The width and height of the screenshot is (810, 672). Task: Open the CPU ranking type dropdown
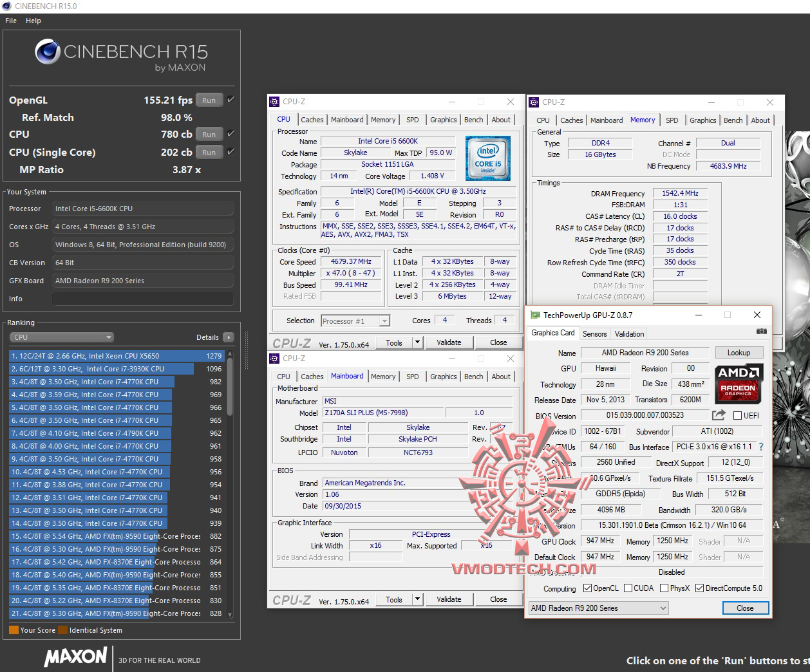pyautogui.click(x=62, y=337)
